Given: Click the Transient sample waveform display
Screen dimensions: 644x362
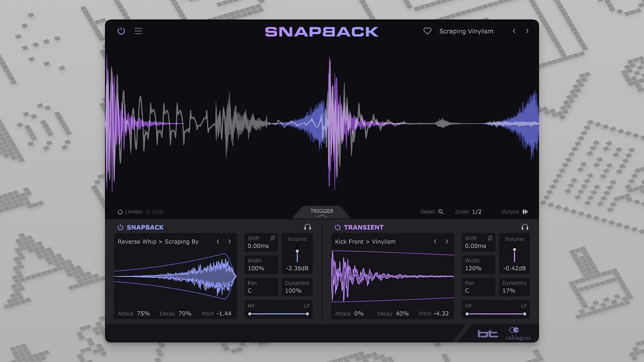Looking at the screenshot, I should pyautogui.click(x=393, y=277).
